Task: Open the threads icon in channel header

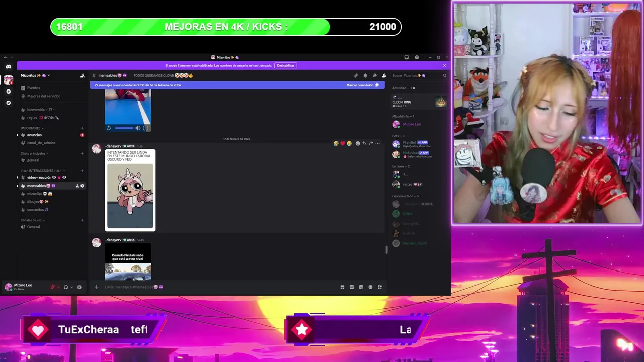Action: click(x=356, y=76)
